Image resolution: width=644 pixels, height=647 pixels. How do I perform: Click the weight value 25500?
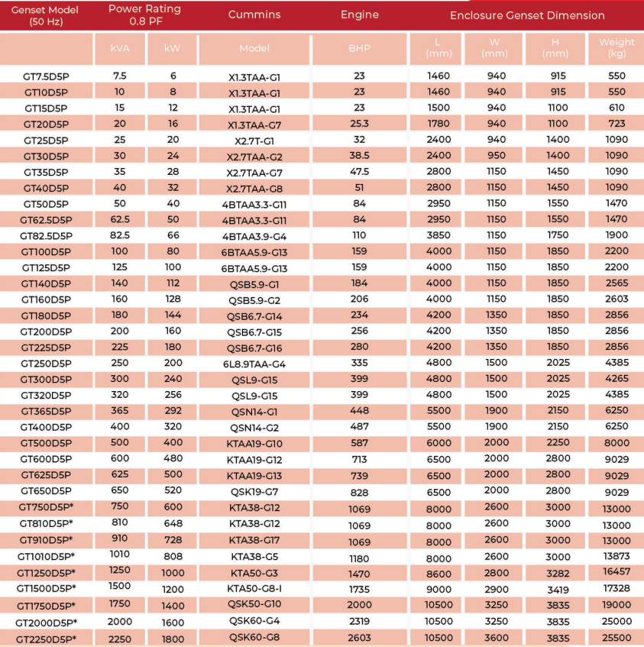pyautogui.click(x=616, y=638)
